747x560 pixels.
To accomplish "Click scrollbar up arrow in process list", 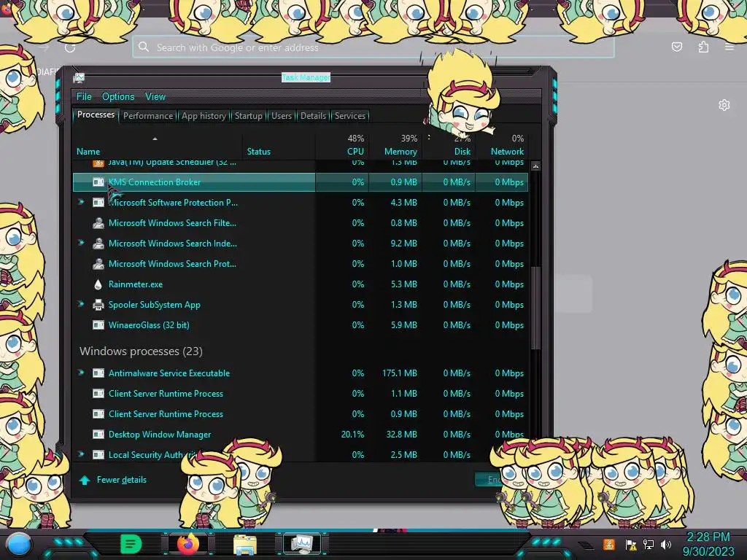I will pos(535,166).
